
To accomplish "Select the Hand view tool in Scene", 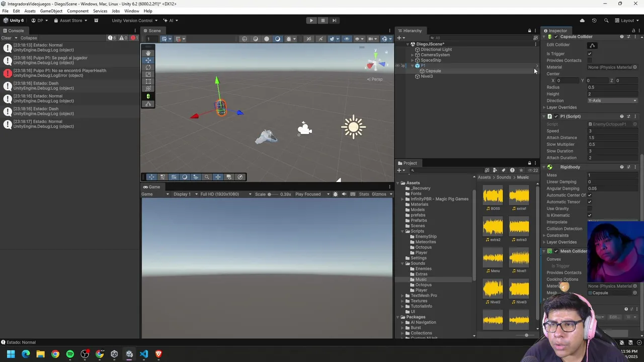I will point(148,53).
